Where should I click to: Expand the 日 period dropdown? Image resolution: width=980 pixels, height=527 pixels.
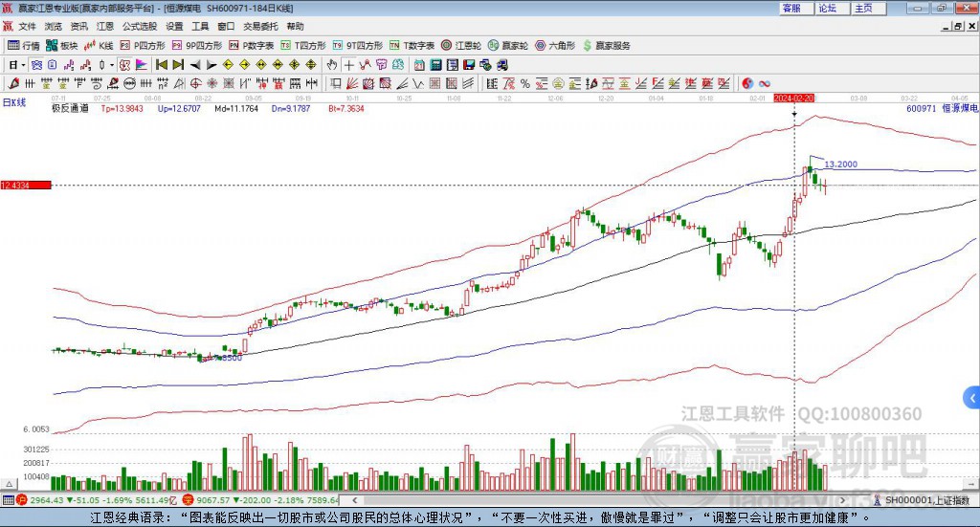click(23, 65)
